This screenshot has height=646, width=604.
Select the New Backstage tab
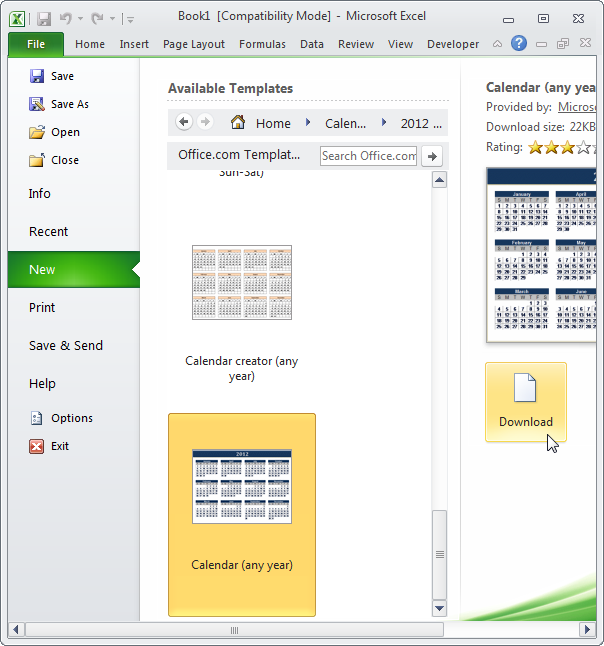pos(74,269)
